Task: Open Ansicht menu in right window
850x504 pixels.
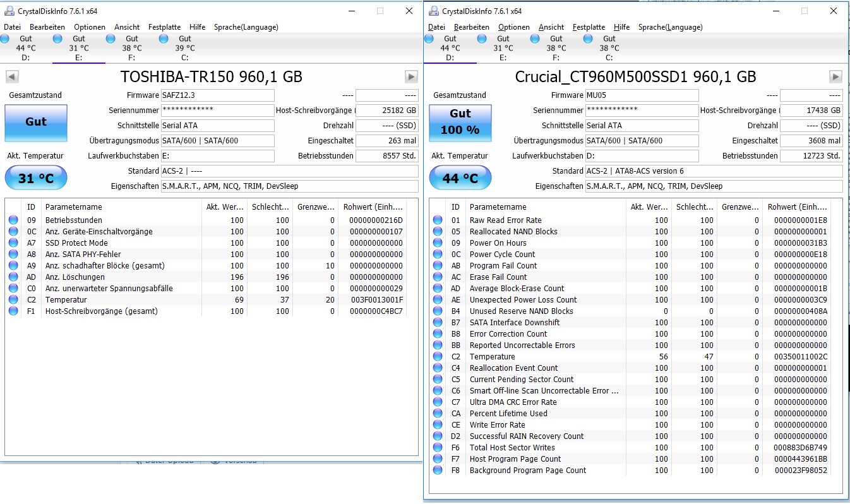Action: click(551, 27)
